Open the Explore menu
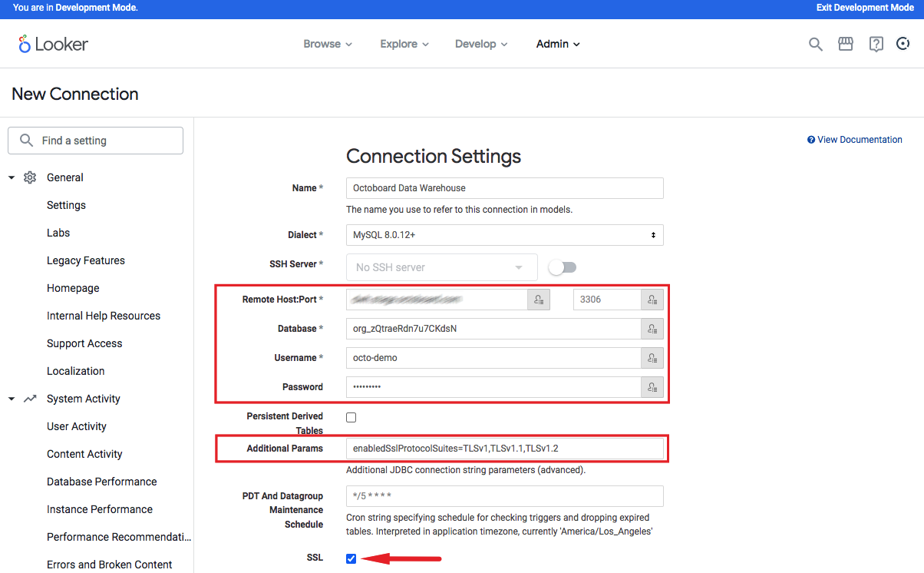This screenshot has width=924, height=573. pos(404,44)
